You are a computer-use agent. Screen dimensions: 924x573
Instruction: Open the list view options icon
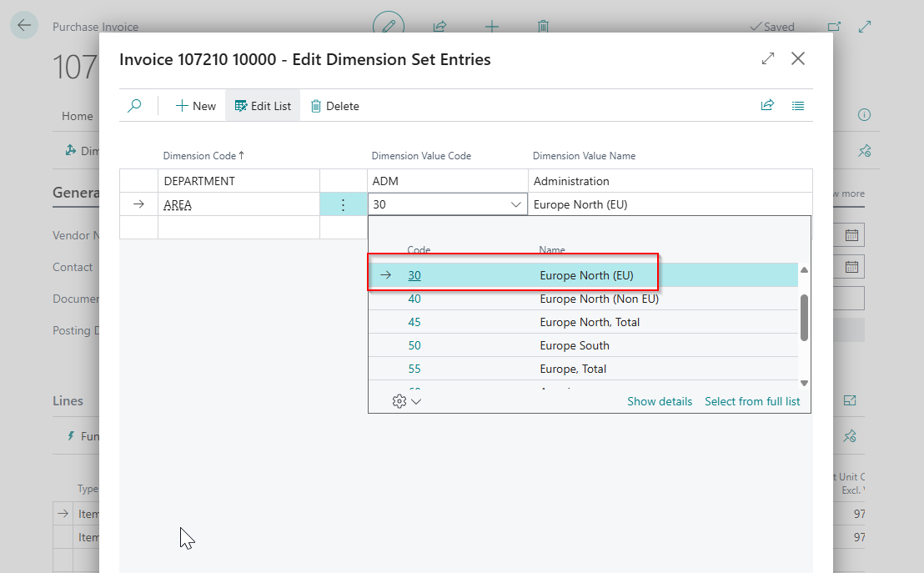[798, 106]
